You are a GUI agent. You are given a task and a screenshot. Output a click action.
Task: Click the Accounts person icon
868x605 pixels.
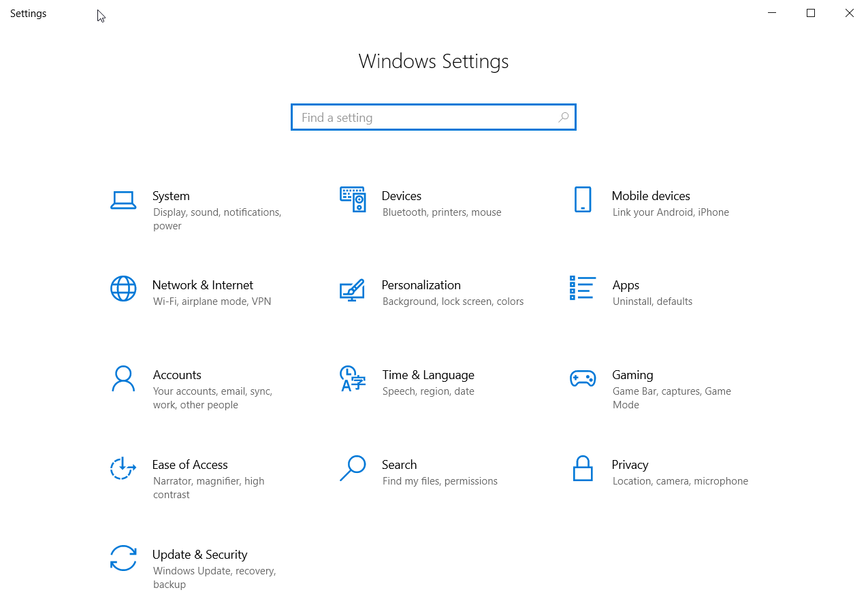coord(123,379)
